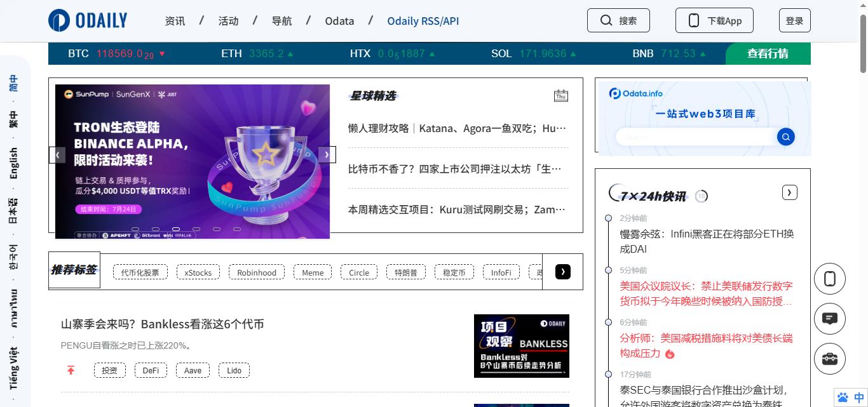
Task: Select the xStocks tag
Action: tap(198, 272)
